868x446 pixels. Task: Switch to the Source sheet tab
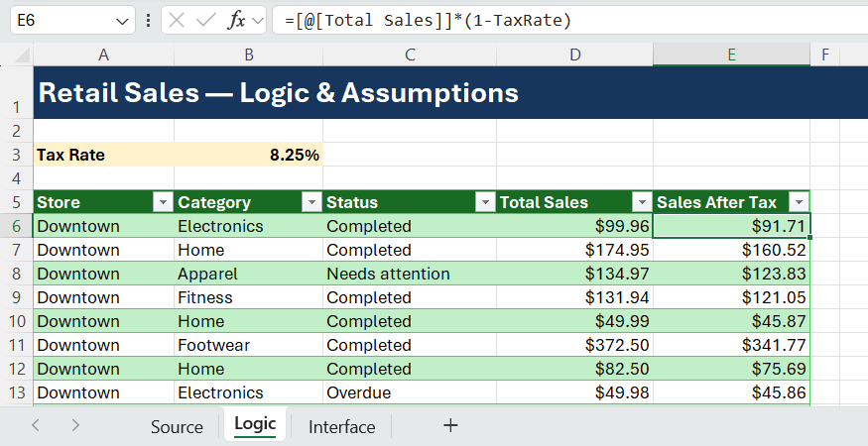point(177,426)
